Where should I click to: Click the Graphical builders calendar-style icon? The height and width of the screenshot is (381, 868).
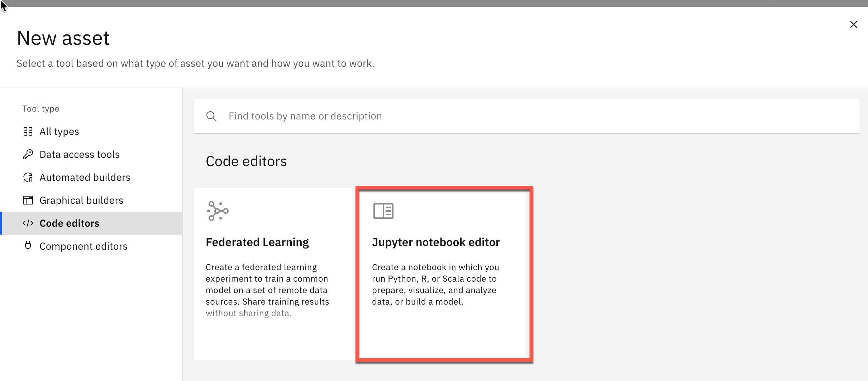point(29,200)
